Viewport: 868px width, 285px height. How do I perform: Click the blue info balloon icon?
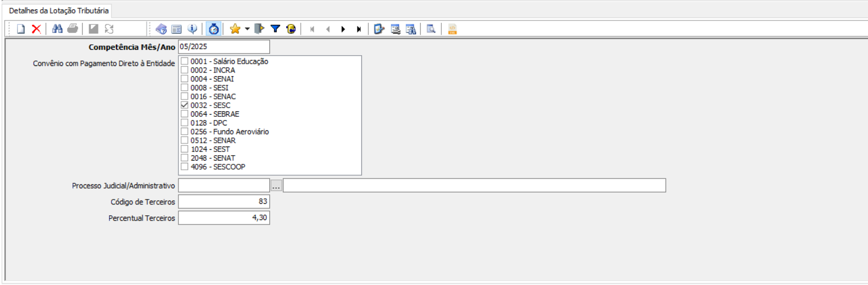click(192, 29)
